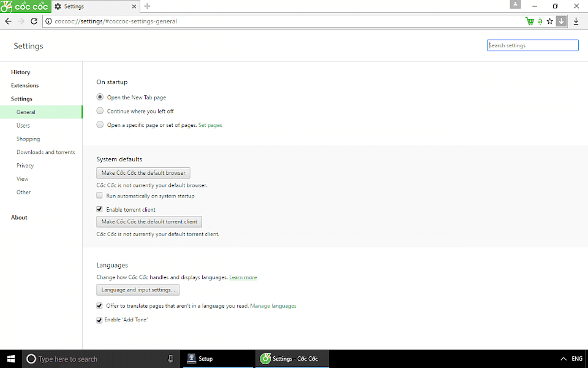
Task: Open a new tab with plus icon
Action: [148, 6]
